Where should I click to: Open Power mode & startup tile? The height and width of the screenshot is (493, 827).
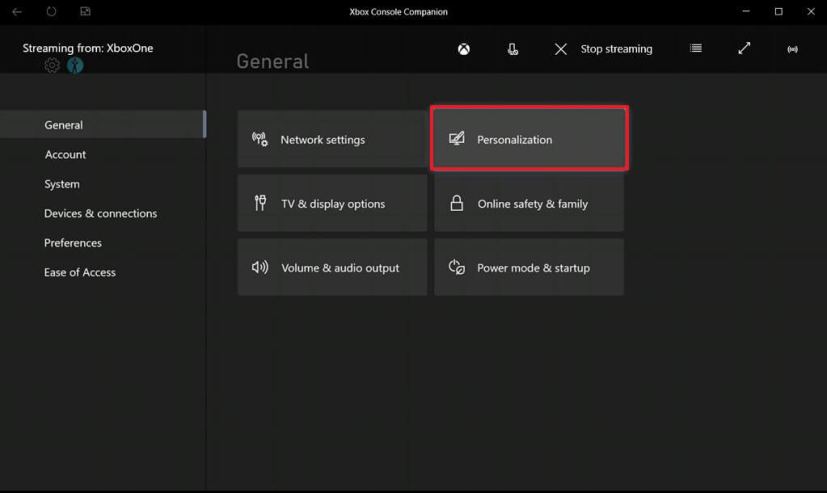529,267
